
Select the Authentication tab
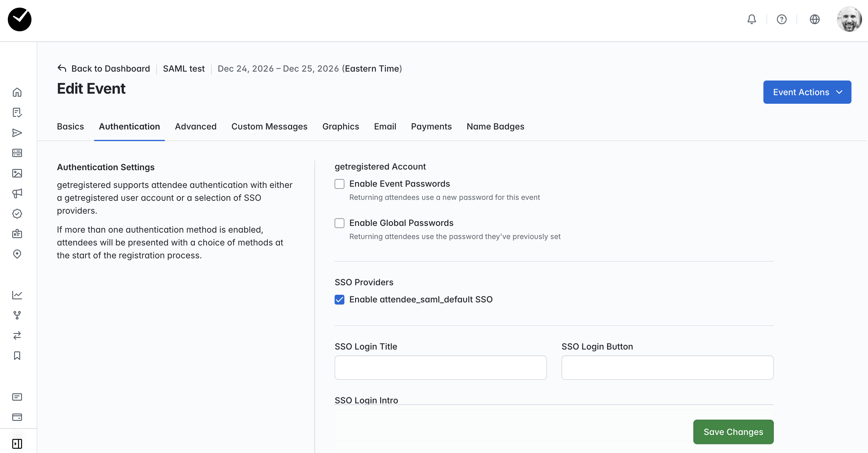click(129, 126)
